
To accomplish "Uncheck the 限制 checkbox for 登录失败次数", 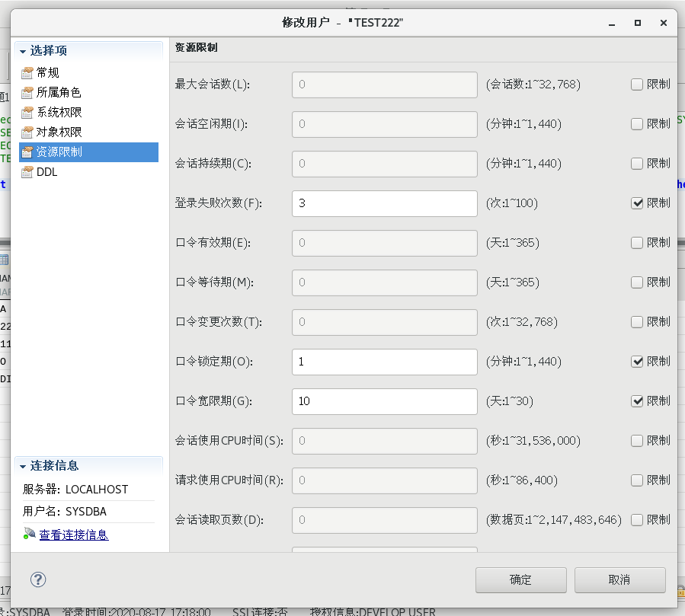I will click(638, 203).
